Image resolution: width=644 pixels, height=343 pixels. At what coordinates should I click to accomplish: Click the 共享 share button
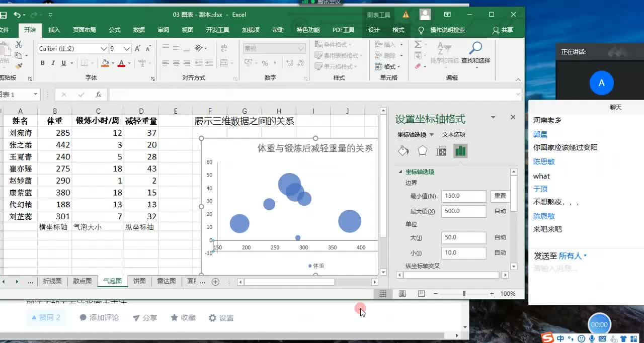503,30
